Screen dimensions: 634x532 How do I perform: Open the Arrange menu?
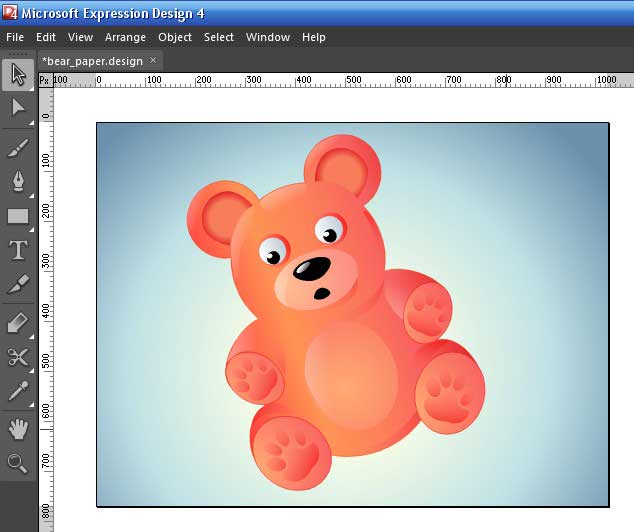tap(125, 37)
